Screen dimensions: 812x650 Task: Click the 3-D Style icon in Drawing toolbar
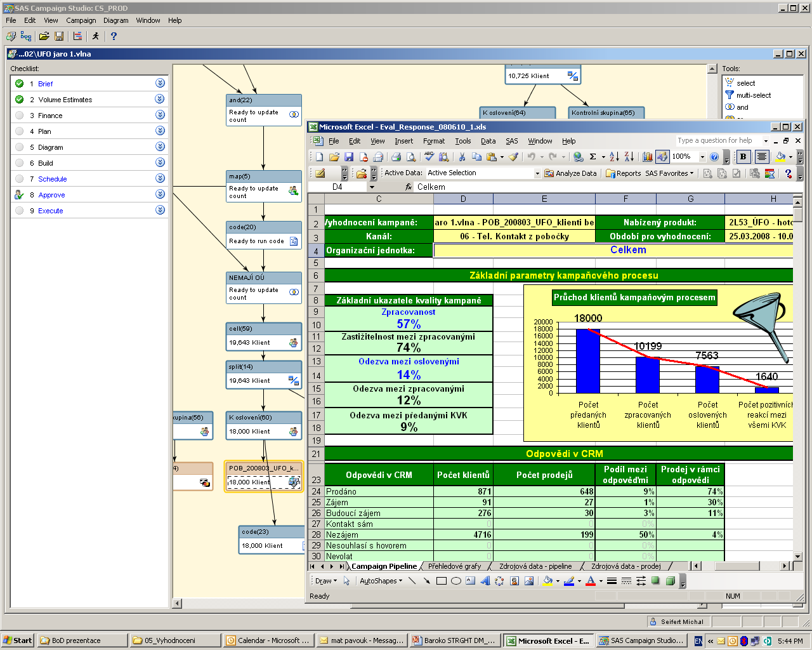coord(671,581)
